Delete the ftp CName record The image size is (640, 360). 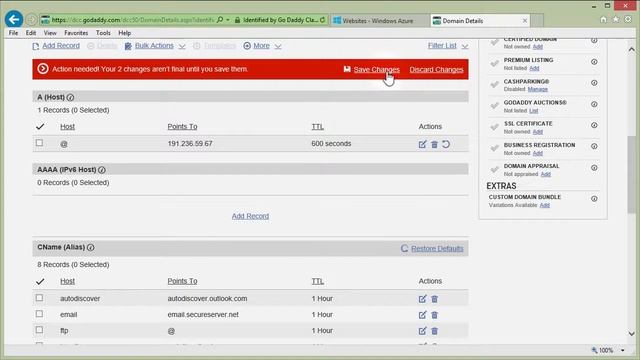[434, 331]
